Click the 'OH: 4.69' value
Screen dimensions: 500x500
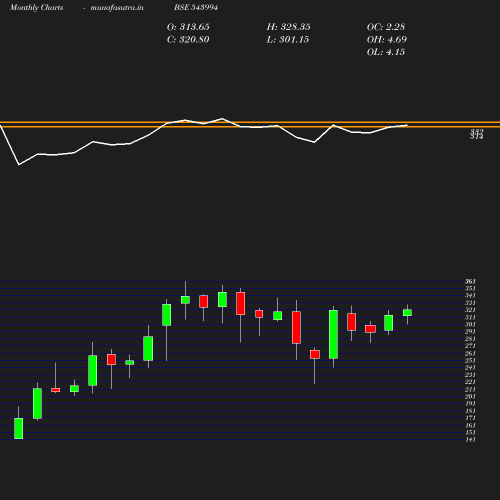pyautogui.click(x=387, y=40)
